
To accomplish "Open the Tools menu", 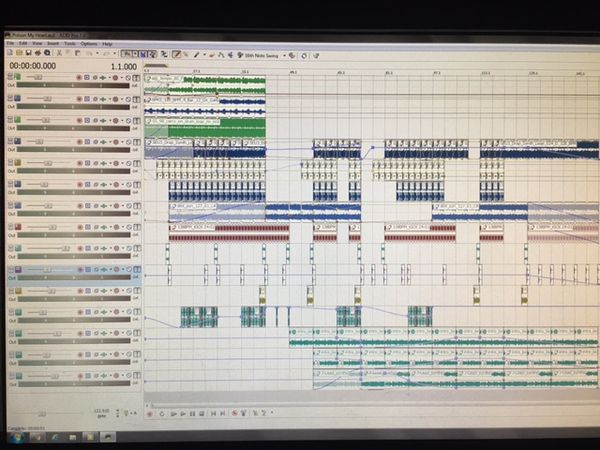I will 68,44.
